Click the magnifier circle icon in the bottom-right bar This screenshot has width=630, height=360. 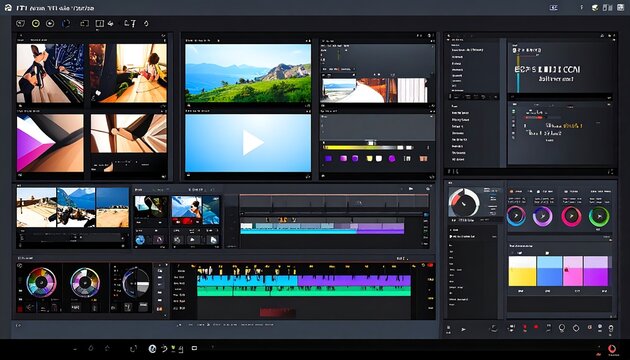(x=562, y=328)
